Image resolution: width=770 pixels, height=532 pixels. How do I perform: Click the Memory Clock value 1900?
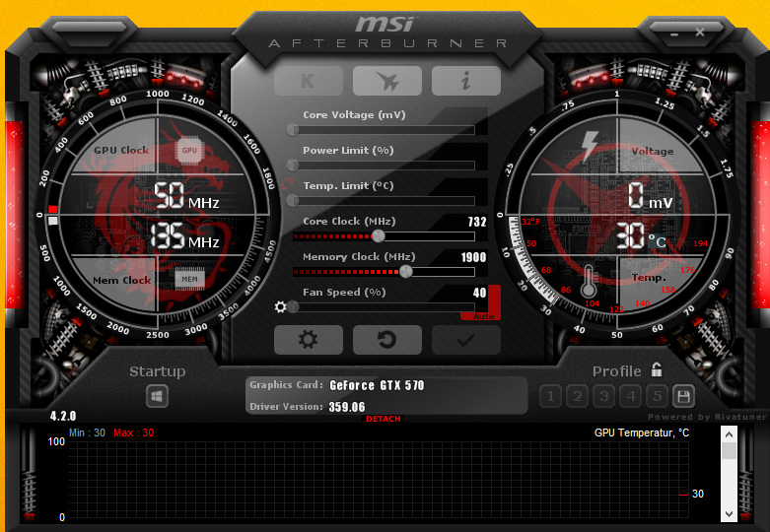(x=473, y=257)
